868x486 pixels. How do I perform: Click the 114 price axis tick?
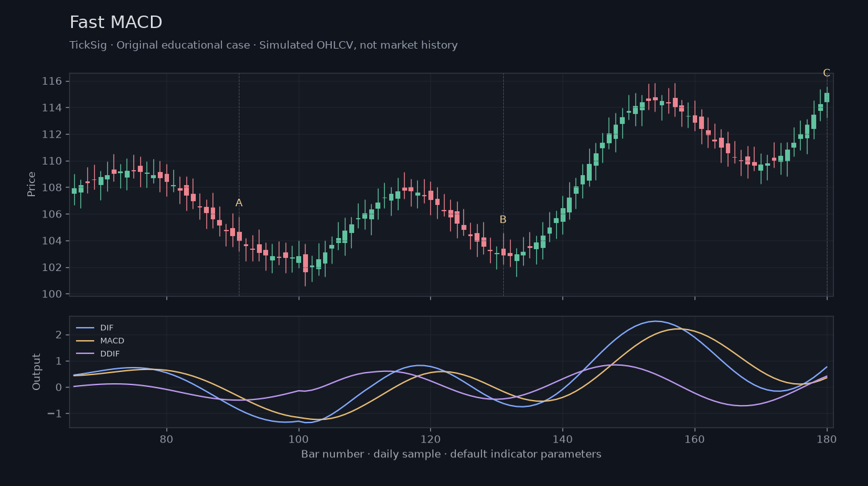coord(52,108)
